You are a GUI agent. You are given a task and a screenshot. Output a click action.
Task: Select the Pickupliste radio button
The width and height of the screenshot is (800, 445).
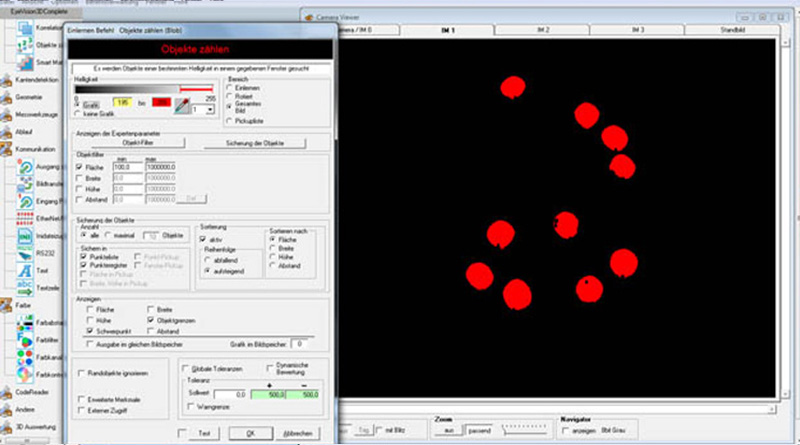click(228, 120)
